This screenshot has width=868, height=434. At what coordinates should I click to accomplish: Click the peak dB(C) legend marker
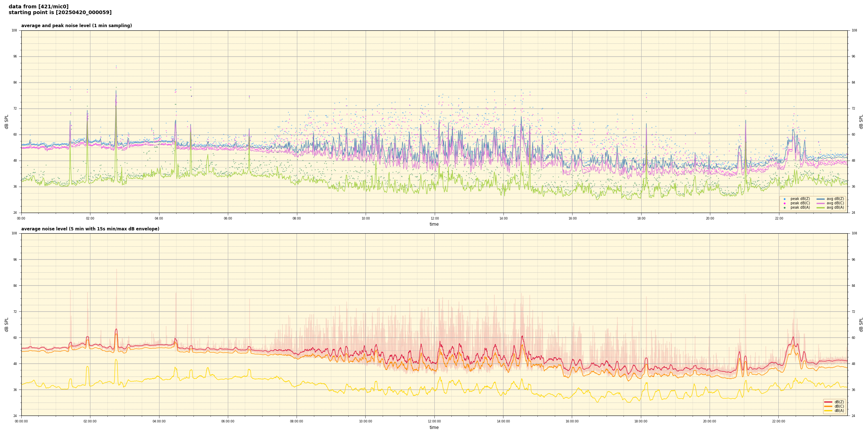tap(784, 203)
